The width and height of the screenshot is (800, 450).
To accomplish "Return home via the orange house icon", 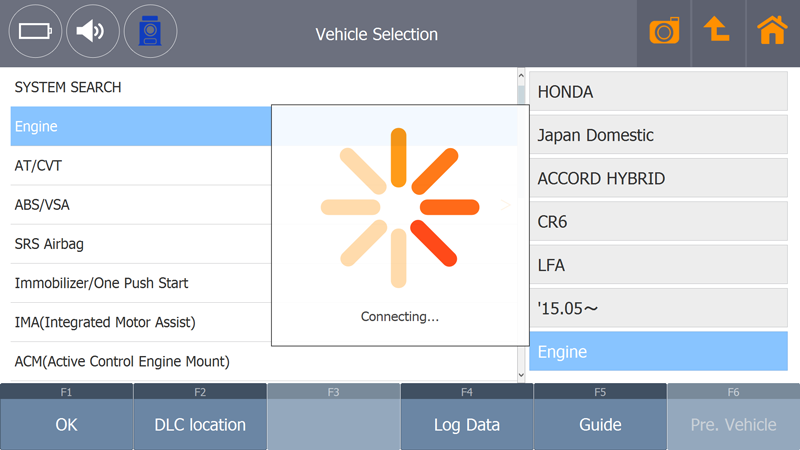I will coord(772,31).
